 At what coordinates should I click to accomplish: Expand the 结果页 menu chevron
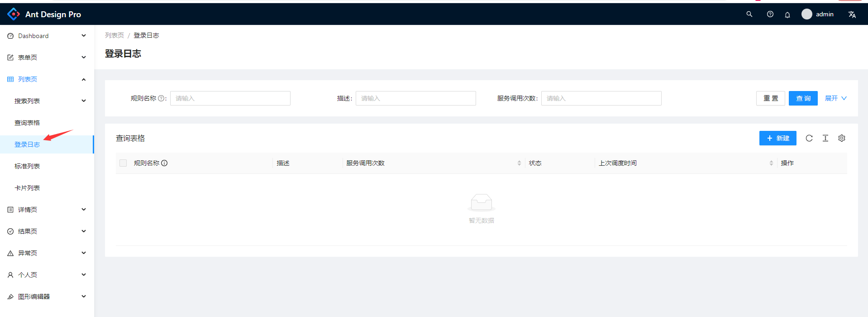coord(84,231)
